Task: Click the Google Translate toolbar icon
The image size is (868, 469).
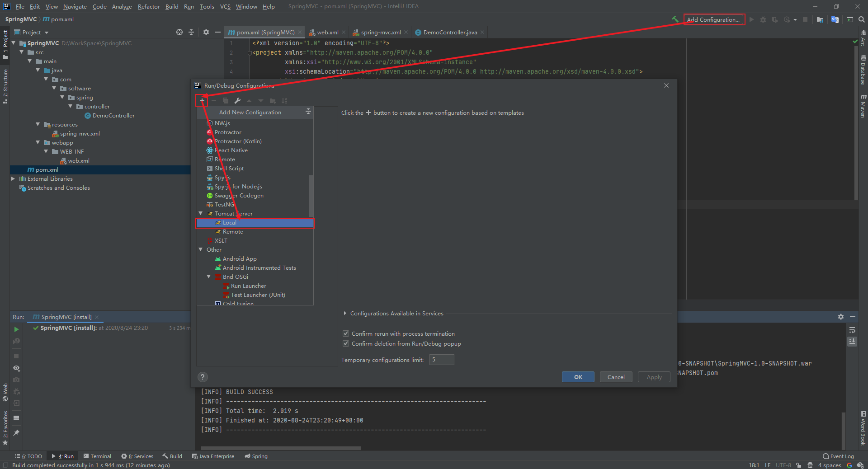Action: [835, 19]
